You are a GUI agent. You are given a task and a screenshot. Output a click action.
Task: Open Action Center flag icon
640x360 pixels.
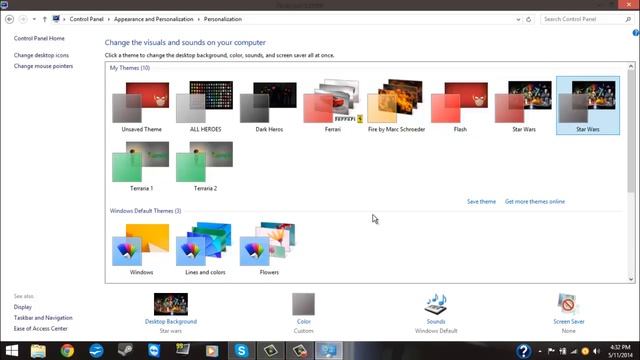coord(551,351)
